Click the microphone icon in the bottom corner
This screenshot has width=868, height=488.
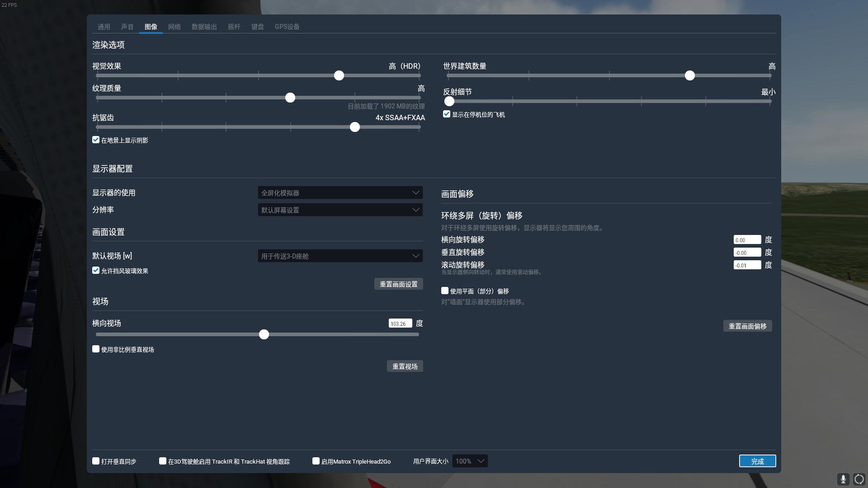(843, 479)
